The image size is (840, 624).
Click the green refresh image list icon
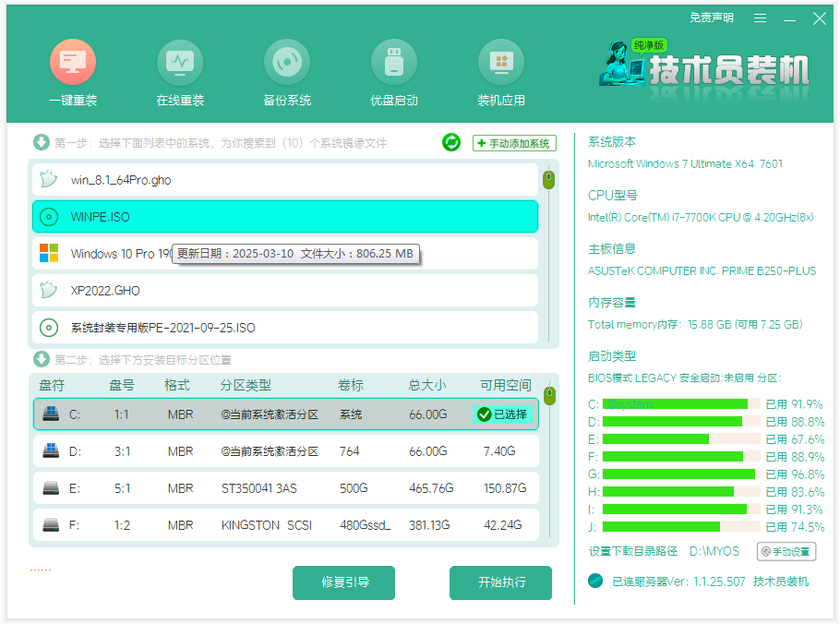coord(451,142)
